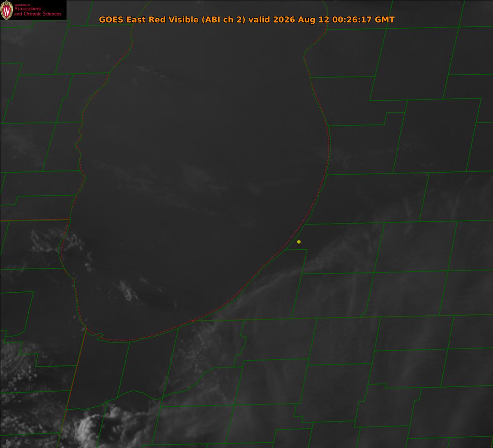Click the GOES East Red Visible title text
The width and height of the screenshot is (493, 448).
coord(247,20)
